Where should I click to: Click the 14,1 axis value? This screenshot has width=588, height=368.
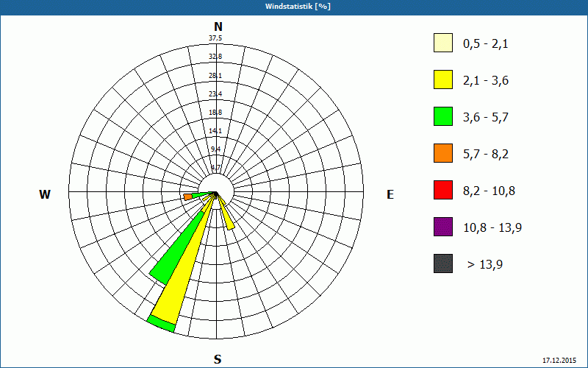[215, 131]
